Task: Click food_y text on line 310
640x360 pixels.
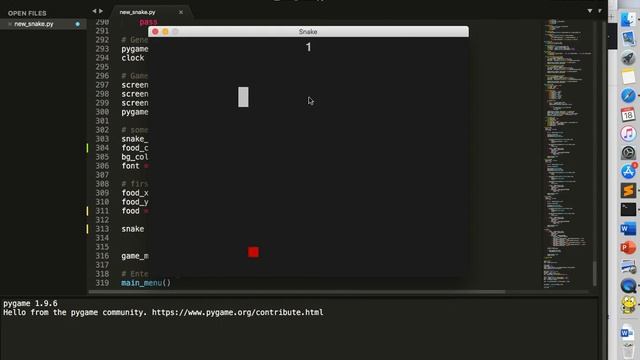Action: pyautogui.click(x=135, y=202)
